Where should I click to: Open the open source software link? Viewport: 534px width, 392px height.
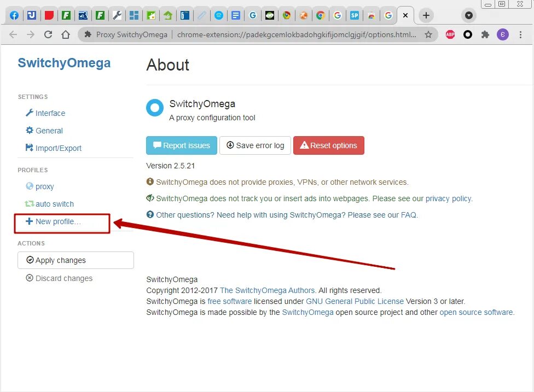(476, 312)
